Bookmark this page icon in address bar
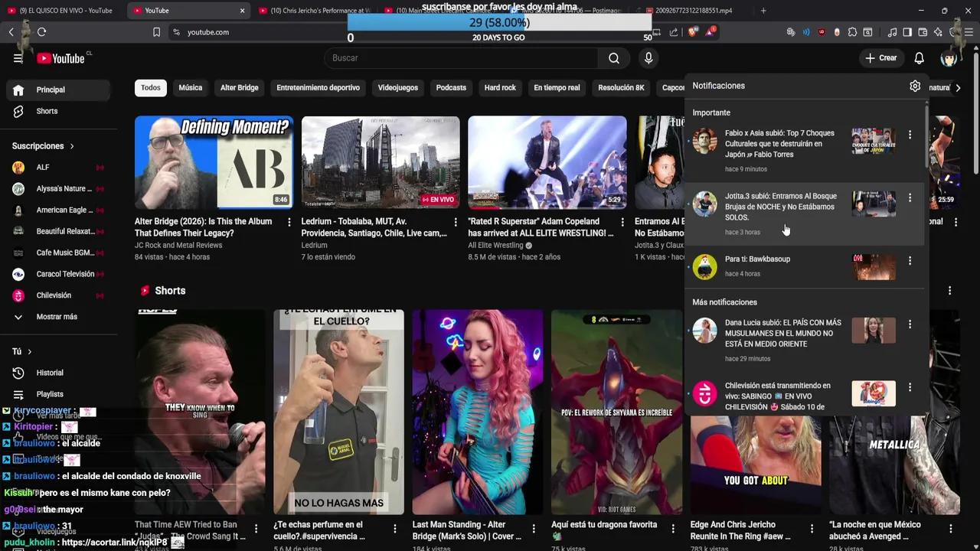Viewport: 980px width, 551px height. 156,32
